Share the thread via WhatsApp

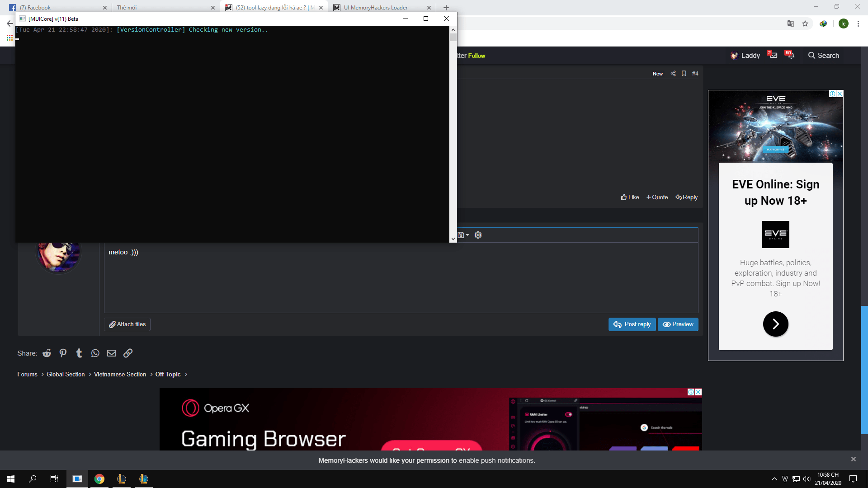(95, 353)
